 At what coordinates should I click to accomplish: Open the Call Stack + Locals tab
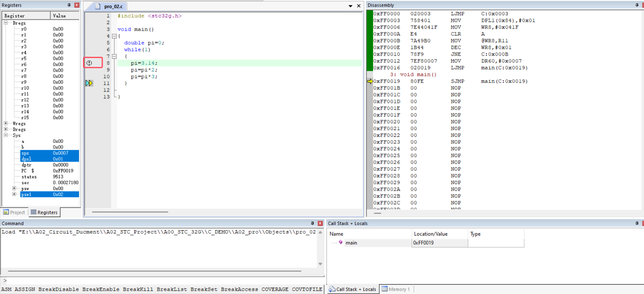point(353,289)
